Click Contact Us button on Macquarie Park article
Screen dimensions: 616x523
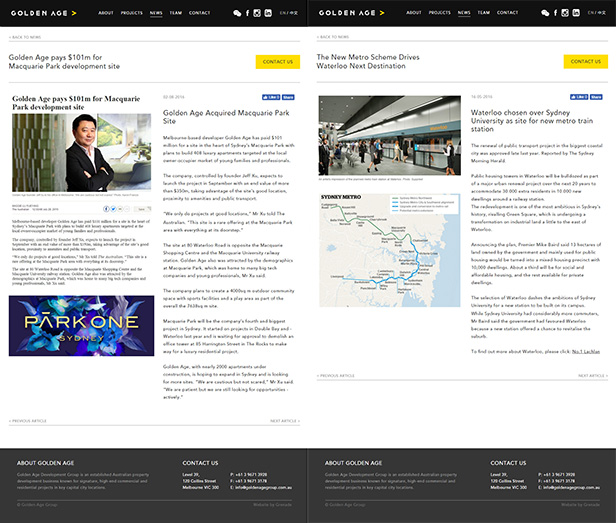click(x=278, y=62)
